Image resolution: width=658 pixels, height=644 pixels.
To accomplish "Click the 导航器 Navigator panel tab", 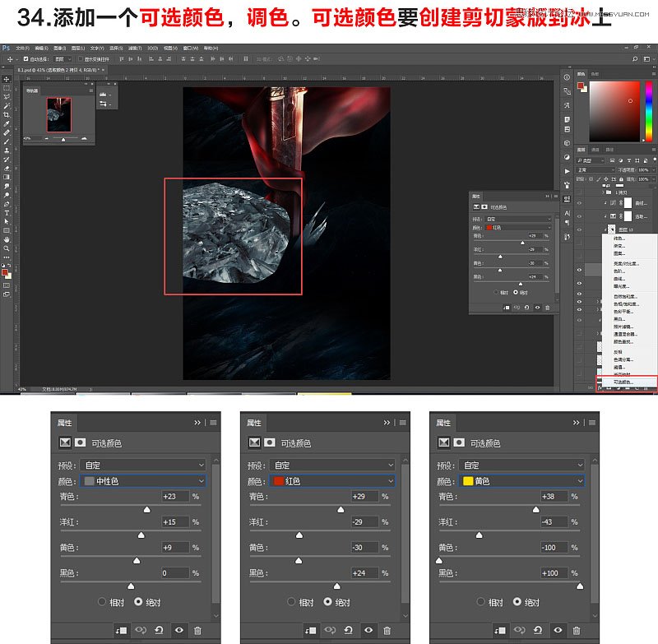I will point(32,90).
